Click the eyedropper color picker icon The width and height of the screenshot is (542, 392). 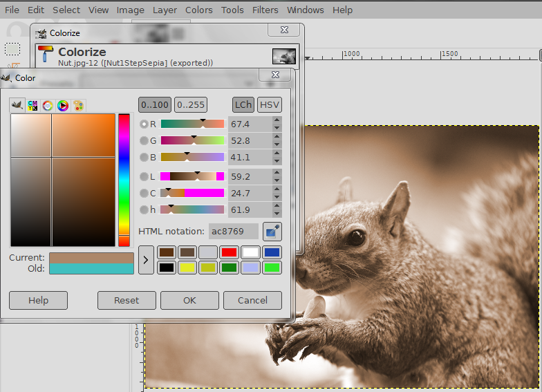[x=272, y=232]
